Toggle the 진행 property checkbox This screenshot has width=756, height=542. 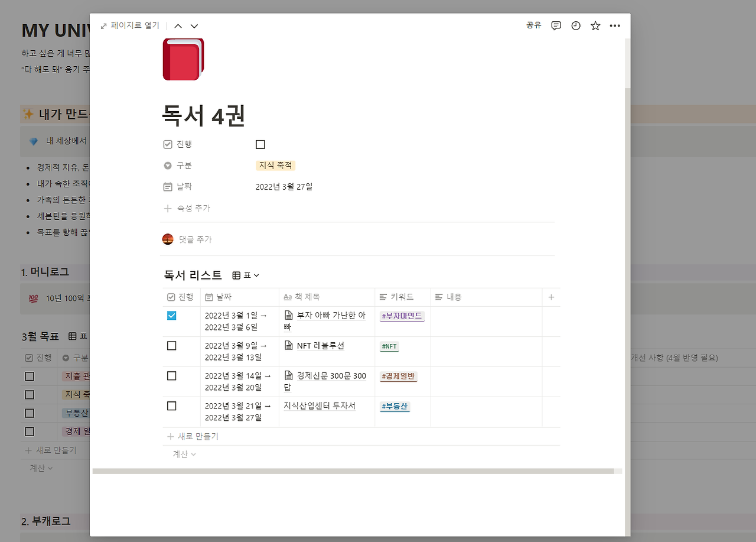click(x=260, y=144)
